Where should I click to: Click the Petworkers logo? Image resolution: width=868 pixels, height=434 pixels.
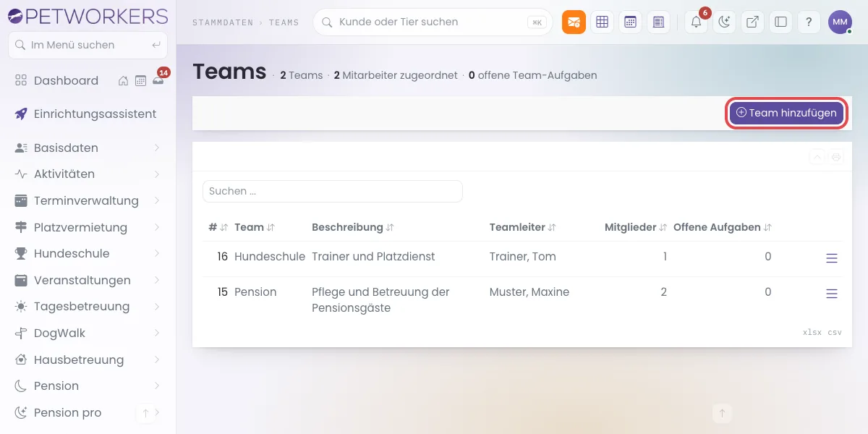click(x=87, y=15)
